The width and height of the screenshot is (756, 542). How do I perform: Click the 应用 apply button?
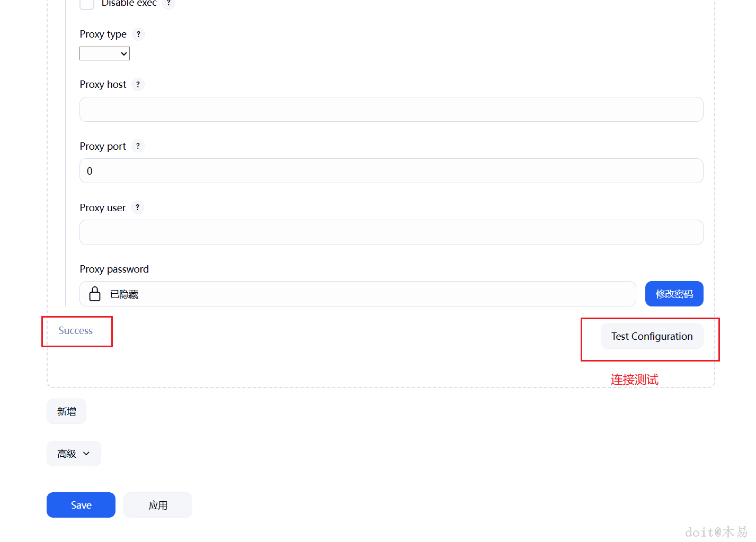pos(158,505)
